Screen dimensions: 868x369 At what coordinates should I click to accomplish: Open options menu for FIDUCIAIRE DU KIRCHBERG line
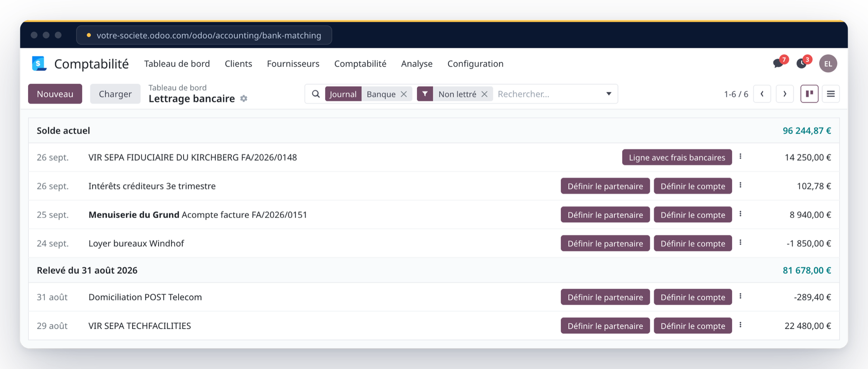coord(741,156)
